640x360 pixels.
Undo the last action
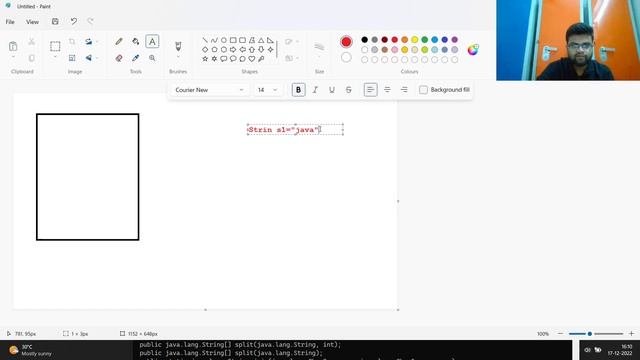pyautogui.click(x=73, y=21)
